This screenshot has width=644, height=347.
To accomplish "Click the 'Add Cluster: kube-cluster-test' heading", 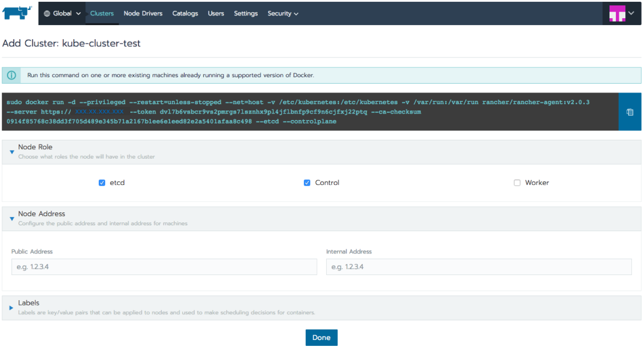I will tap(71, 43).
